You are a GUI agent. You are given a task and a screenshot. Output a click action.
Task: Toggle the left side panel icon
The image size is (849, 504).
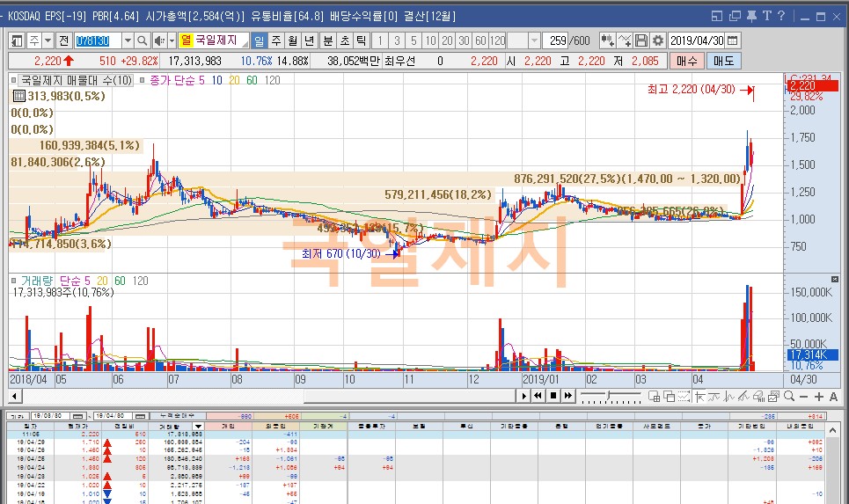point(17,40)
